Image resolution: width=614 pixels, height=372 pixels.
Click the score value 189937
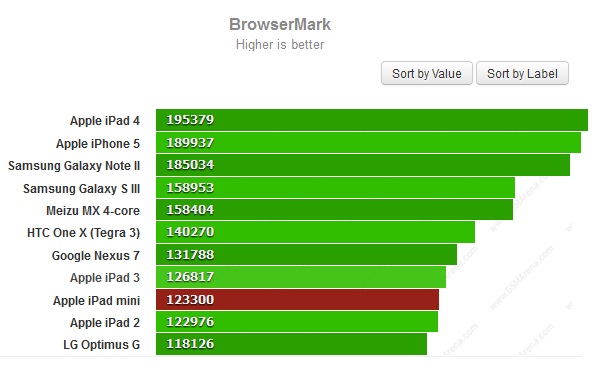coord(190,143)
